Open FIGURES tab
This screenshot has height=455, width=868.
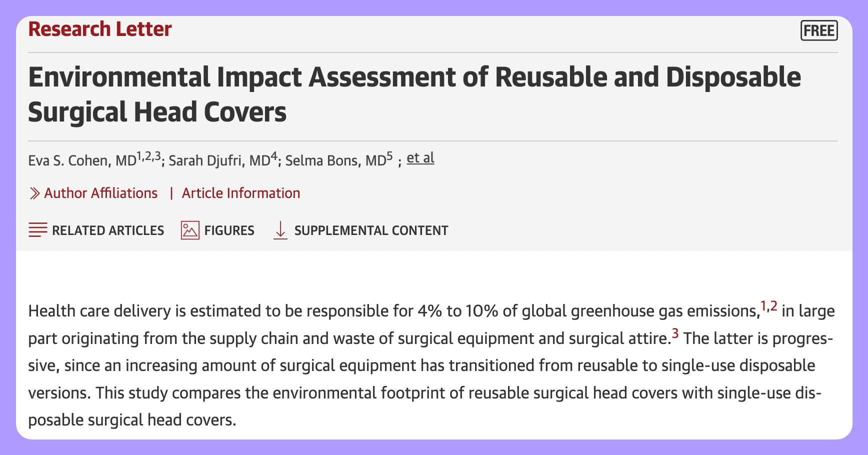pos(229,230)
